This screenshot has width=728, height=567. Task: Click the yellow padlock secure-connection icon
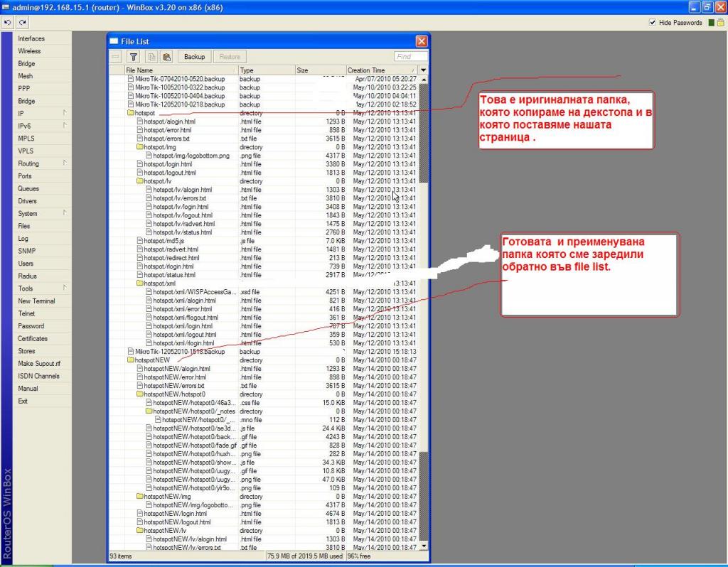point(719,23)
